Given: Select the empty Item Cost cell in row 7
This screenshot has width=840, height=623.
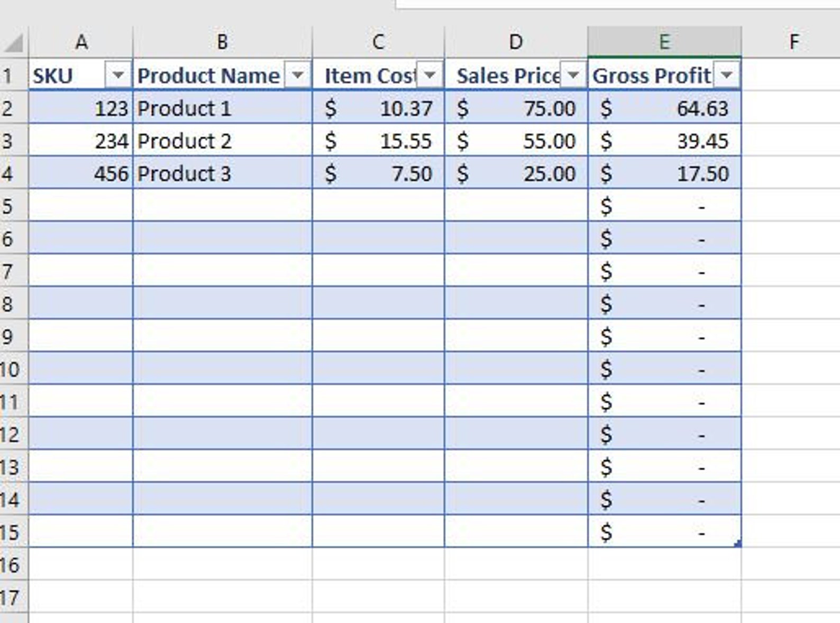Looking at the screenshot, I should click(x=378, y=271).
